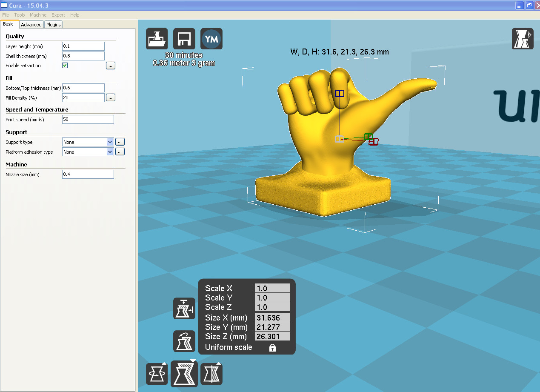This screenshot has height=392, width=540.
Task: Click the To max size icon
Action: click(x=184, y=309)
